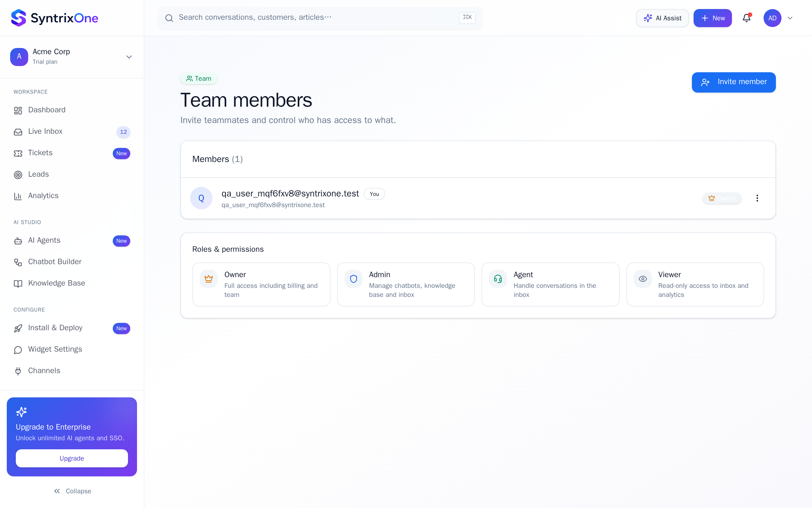This screenshot has width=812, height=508.
Task: Click the Live Inbox 12 count badge
Action: (123, 132)
